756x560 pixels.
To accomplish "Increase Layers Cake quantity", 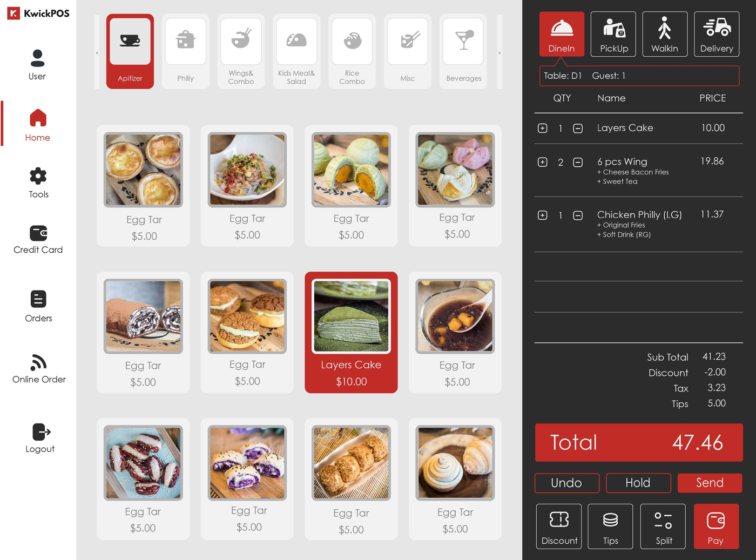I will [x=543, y=128].
